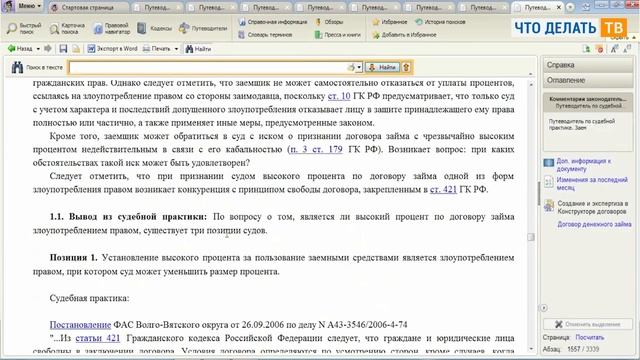Open Комментарии законодательства panel header

pyautogui.click(x=588, y=102)
